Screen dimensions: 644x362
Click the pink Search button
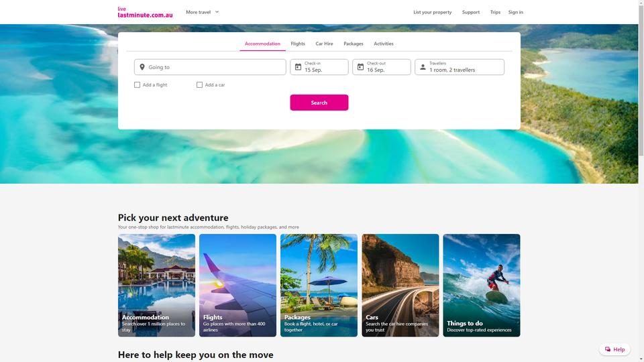point(319,103)
